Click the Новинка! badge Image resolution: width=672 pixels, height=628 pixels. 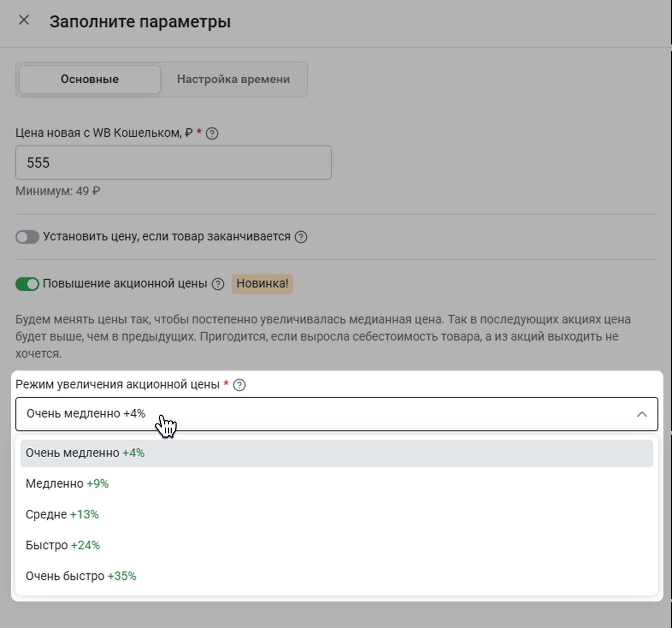point(262,284)
